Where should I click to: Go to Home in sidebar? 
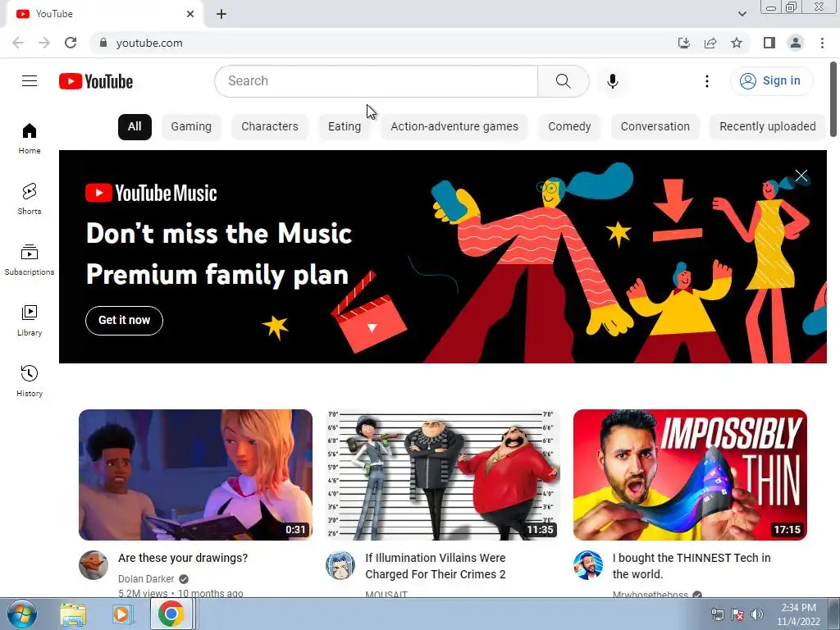[x=30, y=138]
